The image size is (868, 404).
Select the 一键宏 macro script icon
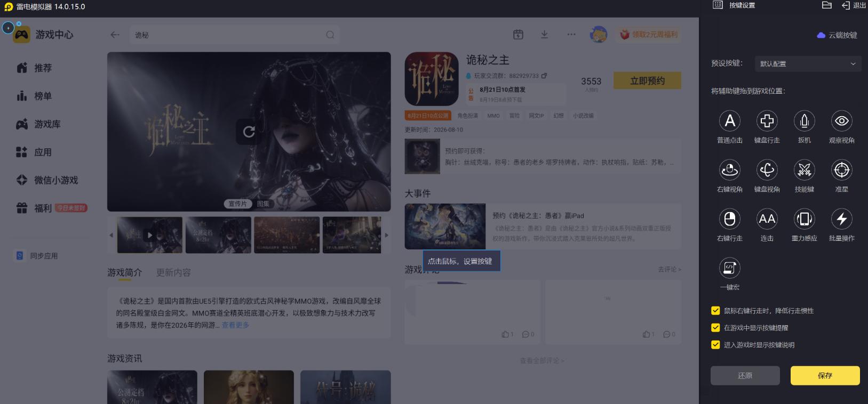coord(730,268)
